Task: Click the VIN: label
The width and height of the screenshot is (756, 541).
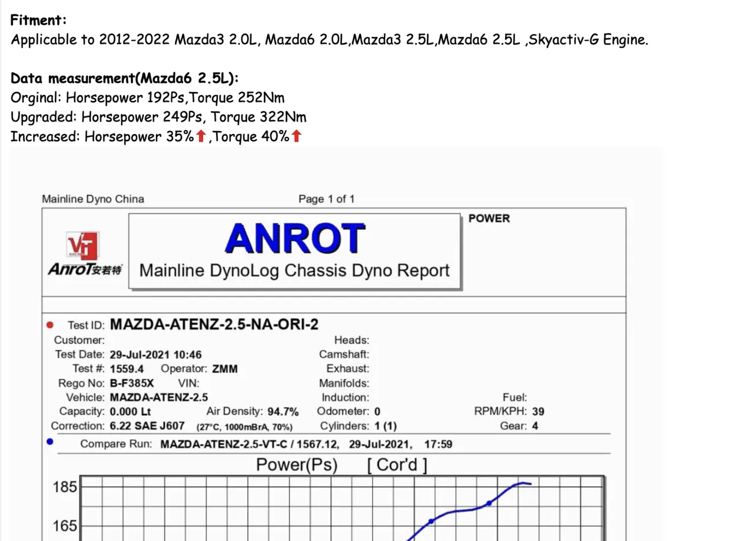Action: [188, 383]
